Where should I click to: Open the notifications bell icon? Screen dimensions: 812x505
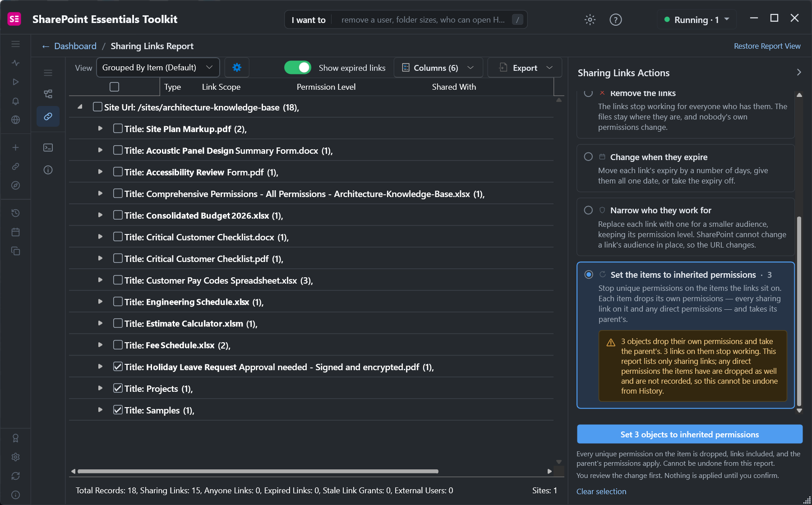pyautogui.click(x=15, y=101)
